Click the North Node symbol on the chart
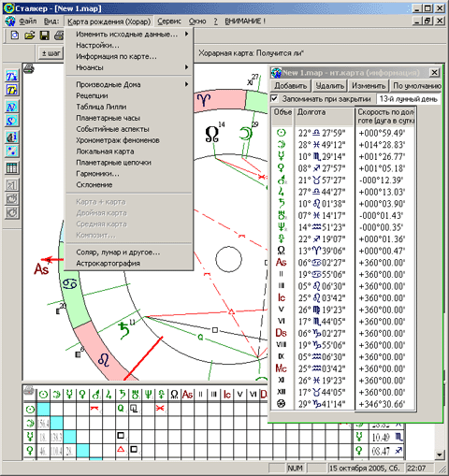This screenshot has width=449, height=476. [211, 135]
